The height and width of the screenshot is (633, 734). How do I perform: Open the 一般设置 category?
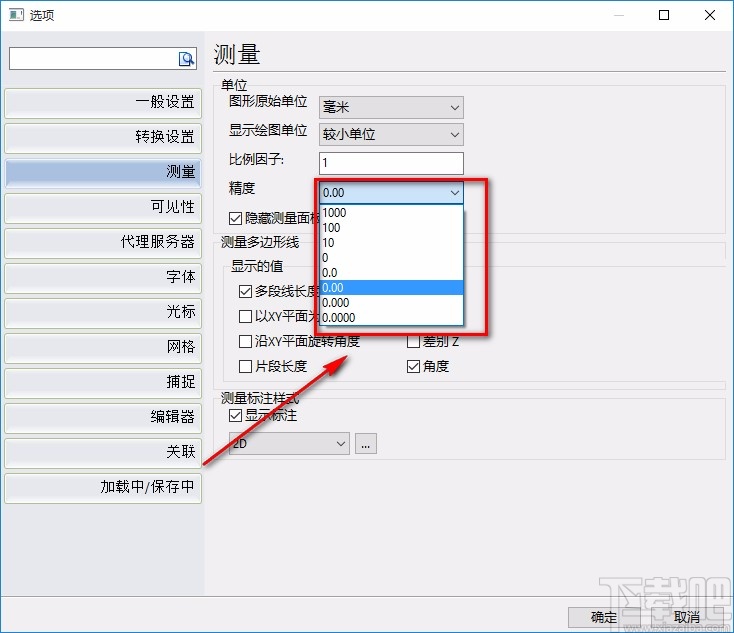[x=102, y=102]
